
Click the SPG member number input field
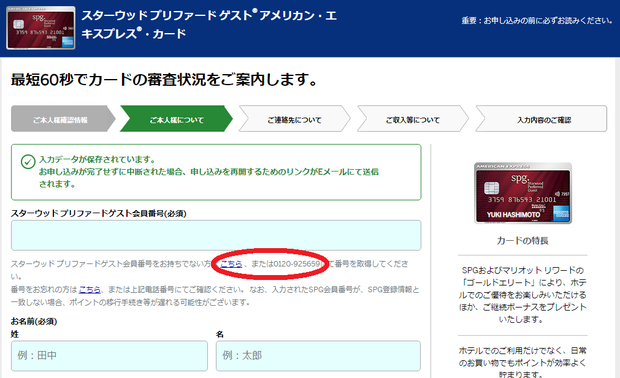pos(216,236)
